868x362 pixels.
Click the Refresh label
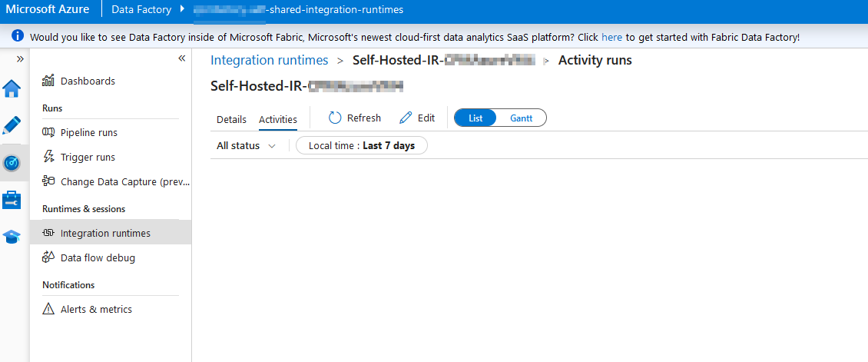[363, 118]
